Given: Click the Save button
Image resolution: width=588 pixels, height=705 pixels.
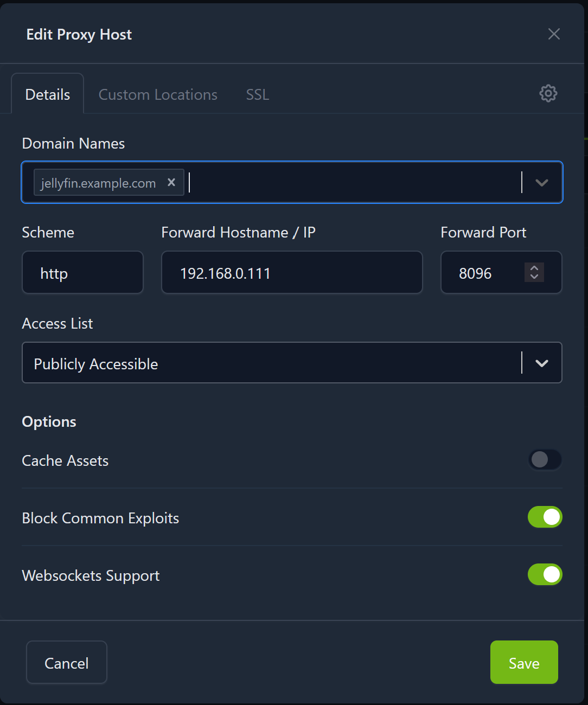Looking at the screenshot, I should (523, 663).
